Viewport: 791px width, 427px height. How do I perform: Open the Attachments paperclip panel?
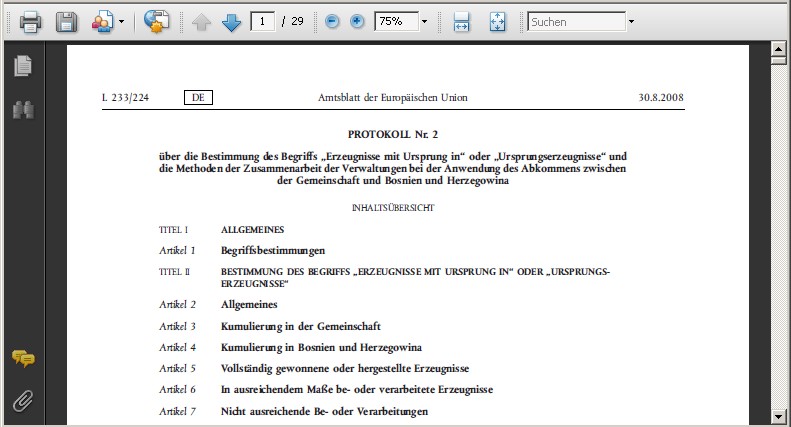click(x=22, y=401)
